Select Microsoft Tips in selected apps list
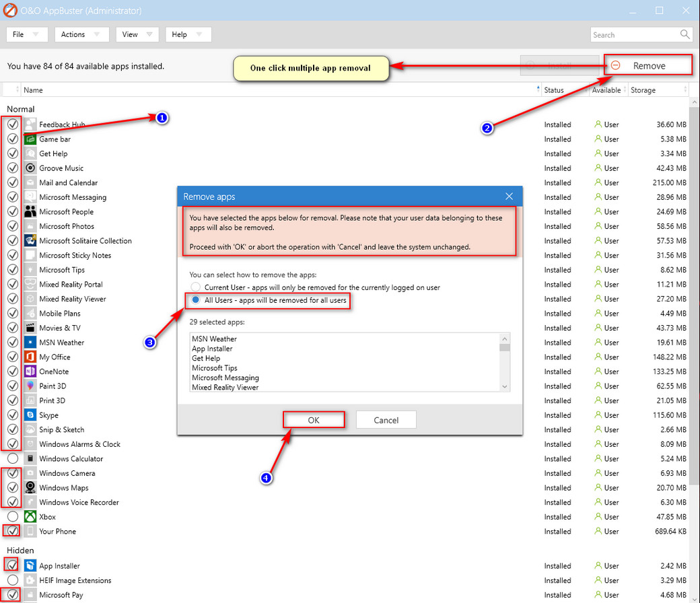This screenshot has width=700, height=603. click(214, 367)
